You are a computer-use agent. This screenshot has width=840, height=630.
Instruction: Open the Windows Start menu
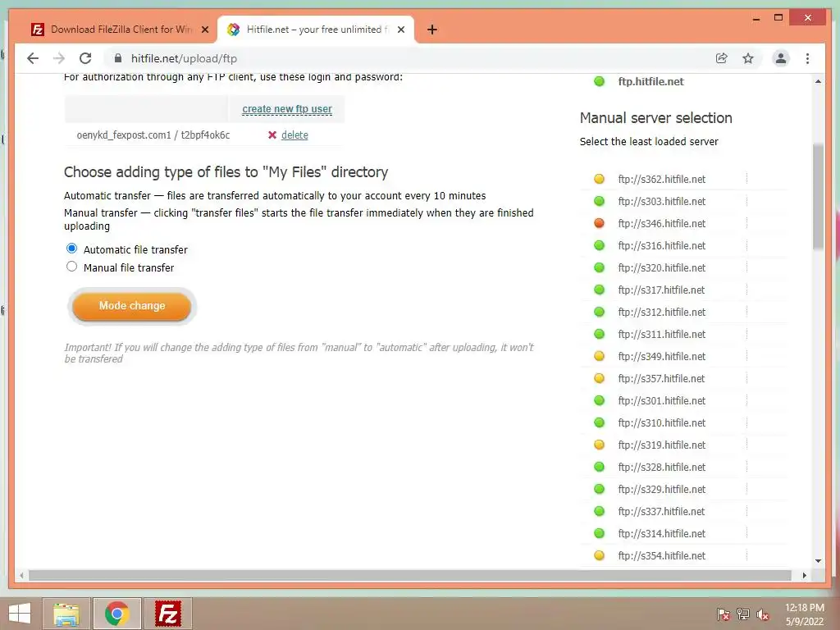20,614
